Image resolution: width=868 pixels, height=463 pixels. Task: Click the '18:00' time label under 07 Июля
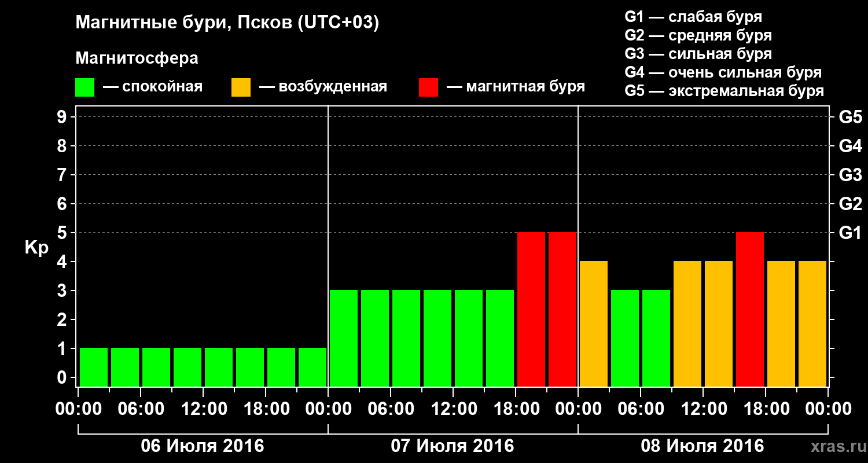[x=516, y=409]
